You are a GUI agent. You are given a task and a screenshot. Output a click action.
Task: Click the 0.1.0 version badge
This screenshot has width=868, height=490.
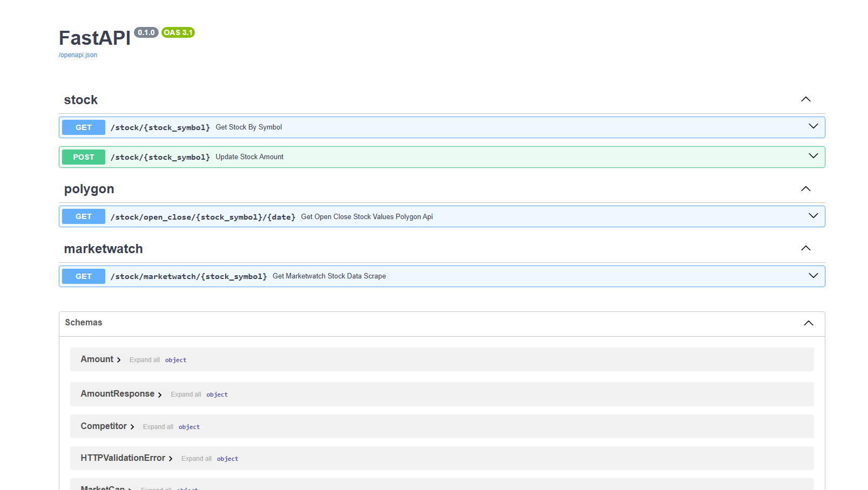(146, 32)
